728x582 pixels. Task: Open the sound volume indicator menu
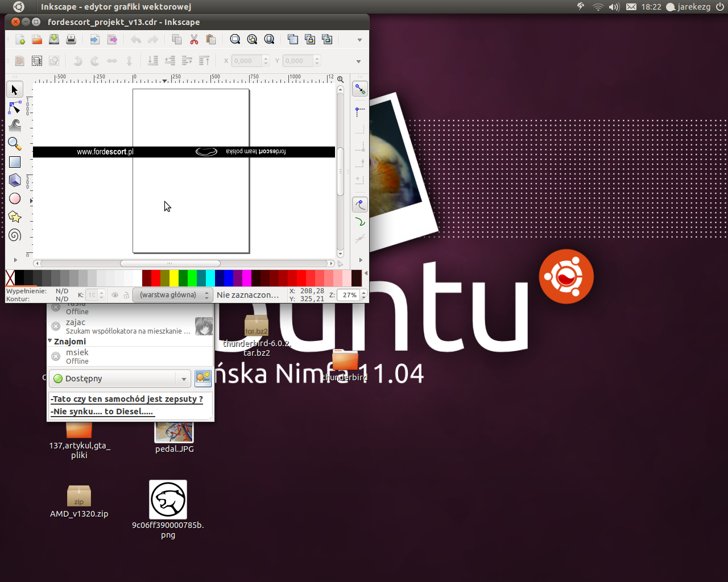tap(614, 7)
